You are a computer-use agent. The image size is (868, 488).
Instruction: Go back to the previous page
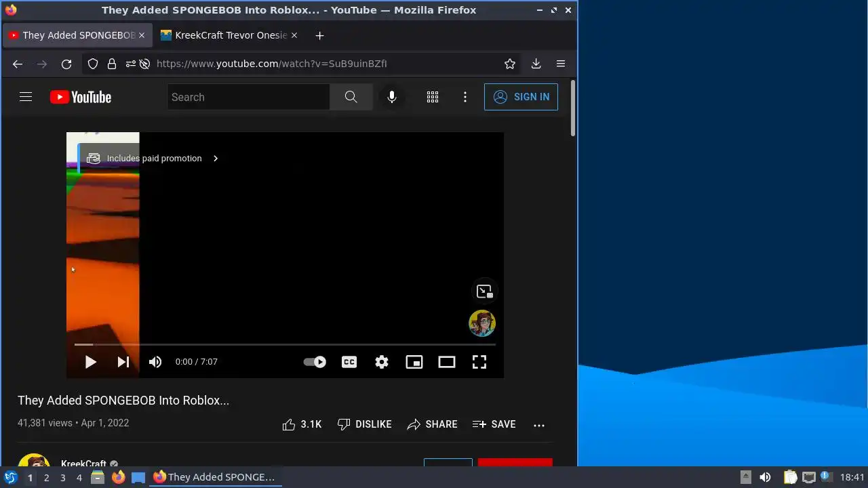tap(18, 64)
